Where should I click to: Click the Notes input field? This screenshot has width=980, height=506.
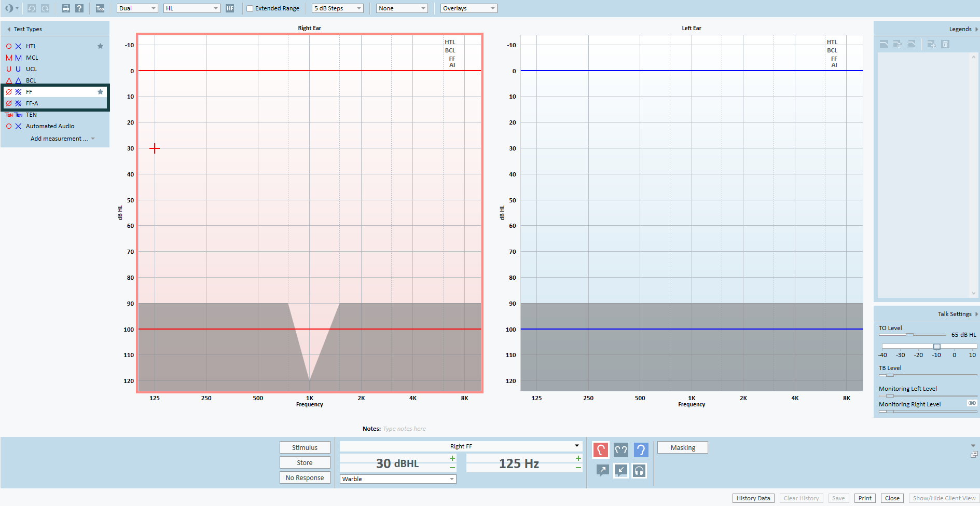pos(405,429)
